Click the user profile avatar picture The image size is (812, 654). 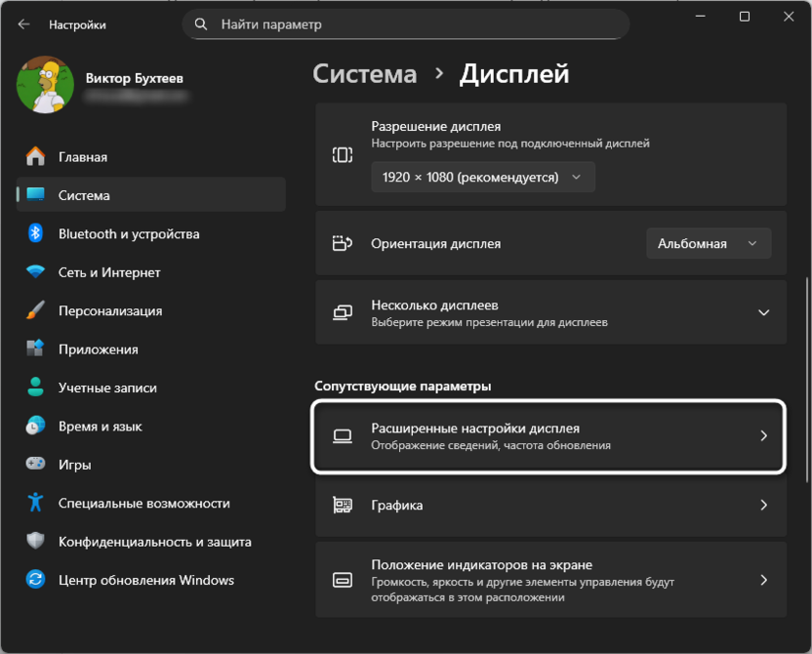(46, 84)
